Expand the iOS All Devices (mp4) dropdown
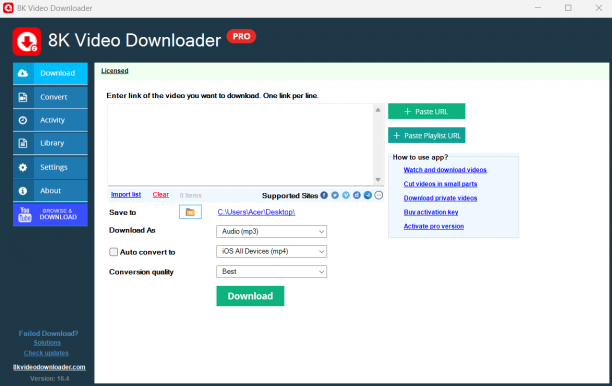This screenshot has height=386, width=612. [x=271, y=251]
